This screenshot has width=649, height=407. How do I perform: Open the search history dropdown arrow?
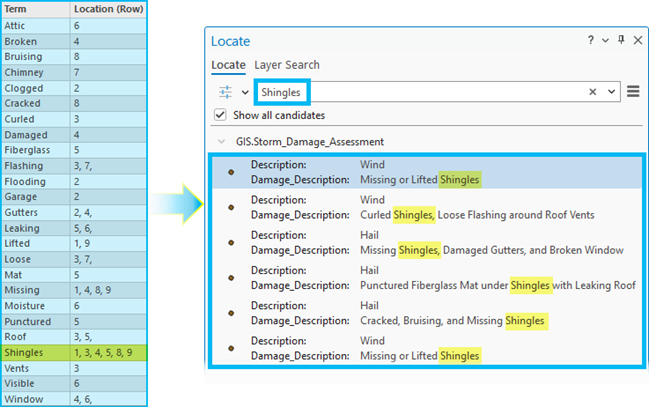click(611, 92)
